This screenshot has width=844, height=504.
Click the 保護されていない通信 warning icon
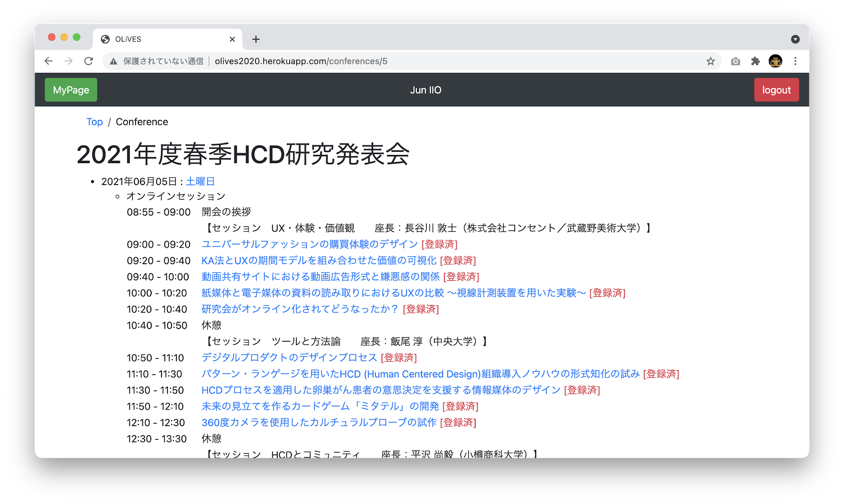coord(113,61)
